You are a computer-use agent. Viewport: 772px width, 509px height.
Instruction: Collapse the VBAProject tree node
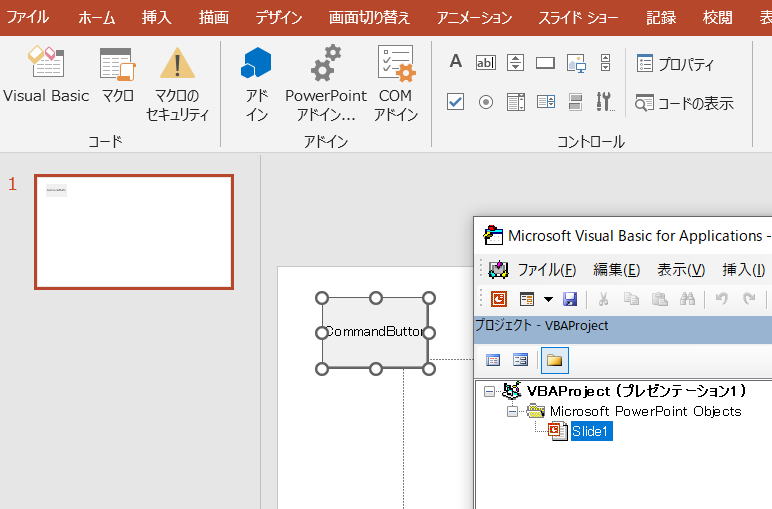click(489, 391)
